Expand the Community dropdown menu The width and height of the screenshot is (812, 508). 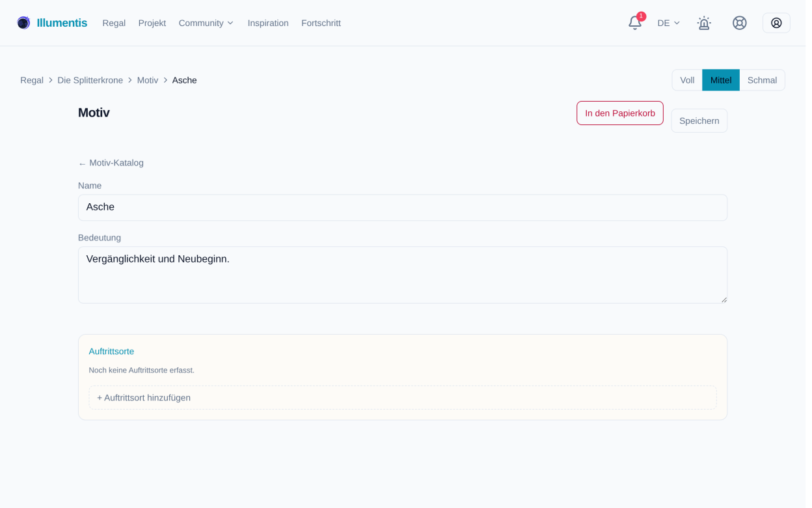tap(206, 23)
